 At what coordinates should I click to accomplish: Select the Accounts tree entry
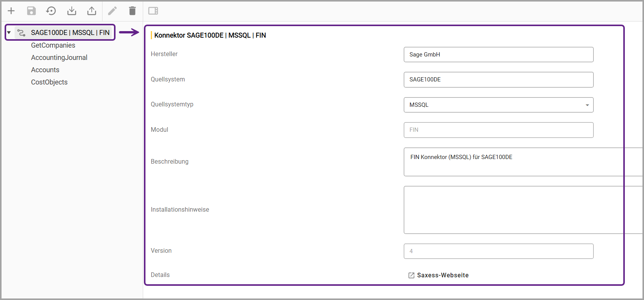(45, 70)
